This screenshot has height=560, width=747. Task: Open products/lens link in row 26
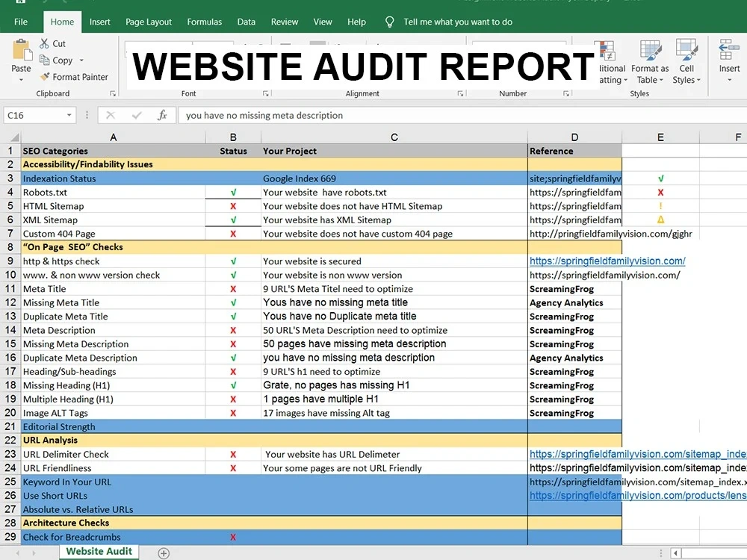coord(638,496)
